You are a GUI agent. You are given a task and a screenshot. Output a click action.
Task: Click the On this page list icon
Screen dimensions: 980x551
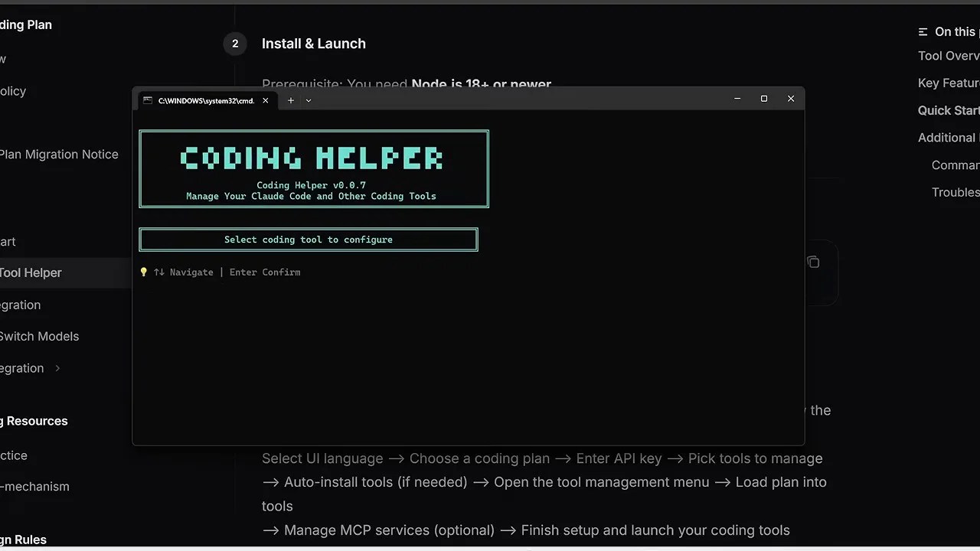[923, 32]
